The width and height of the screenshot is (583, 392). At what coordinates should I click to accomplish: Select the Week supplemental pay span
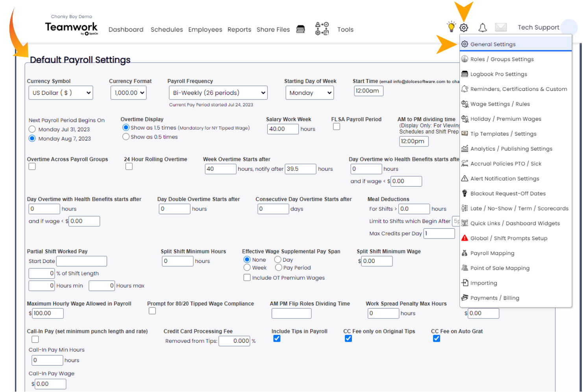tap(247, 268)
